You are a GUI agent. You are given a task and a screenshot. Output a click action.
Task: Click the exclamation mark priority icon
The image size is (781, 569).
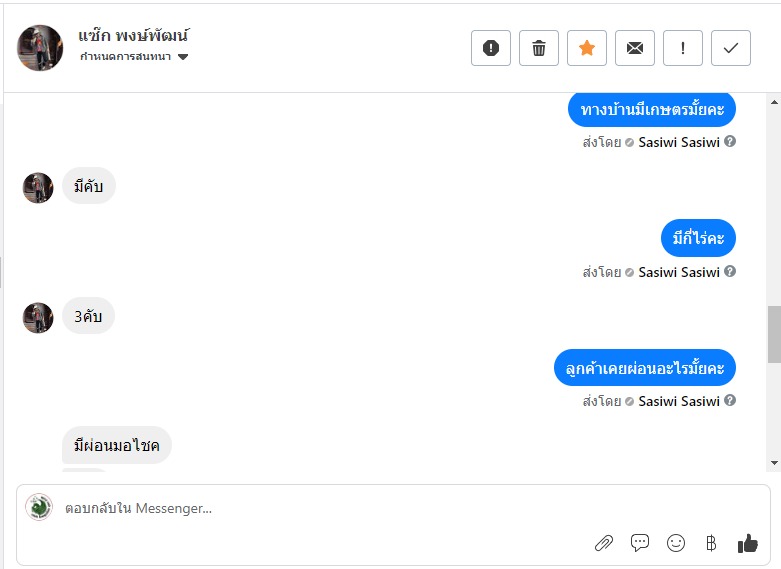(x=683, y=48)
